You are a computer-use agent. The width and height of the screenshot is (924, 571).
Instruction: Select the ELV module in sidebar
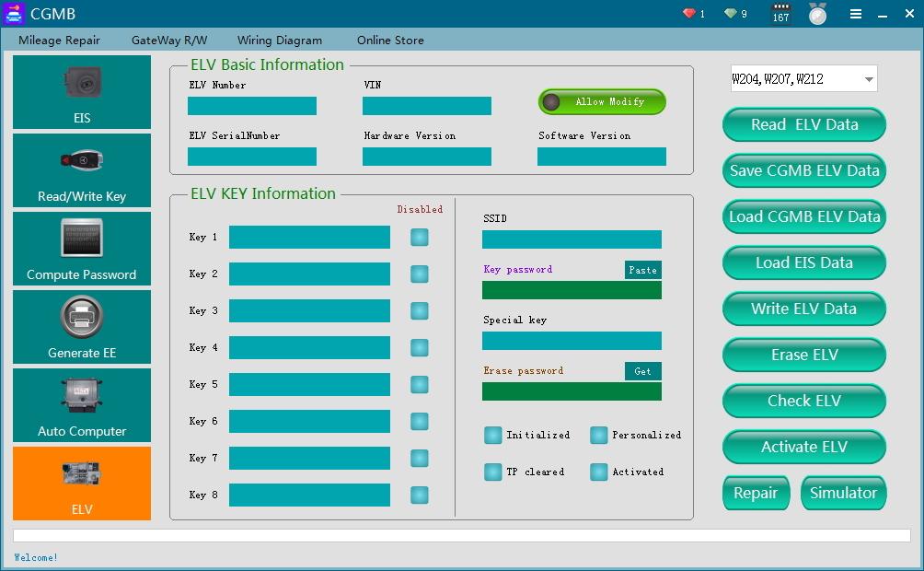click(x=81, y=483)
